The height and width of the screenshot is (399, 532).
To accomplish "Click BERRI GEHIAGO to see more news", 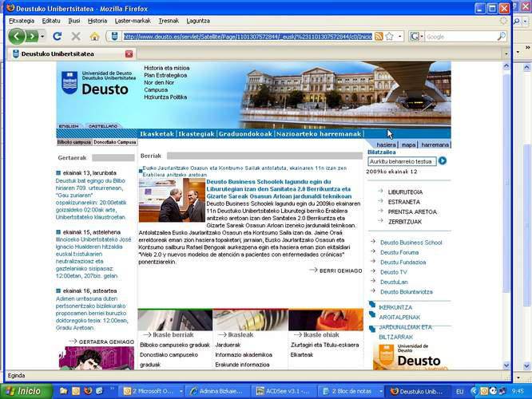I will pyautogui.click(x=340, y=271).
